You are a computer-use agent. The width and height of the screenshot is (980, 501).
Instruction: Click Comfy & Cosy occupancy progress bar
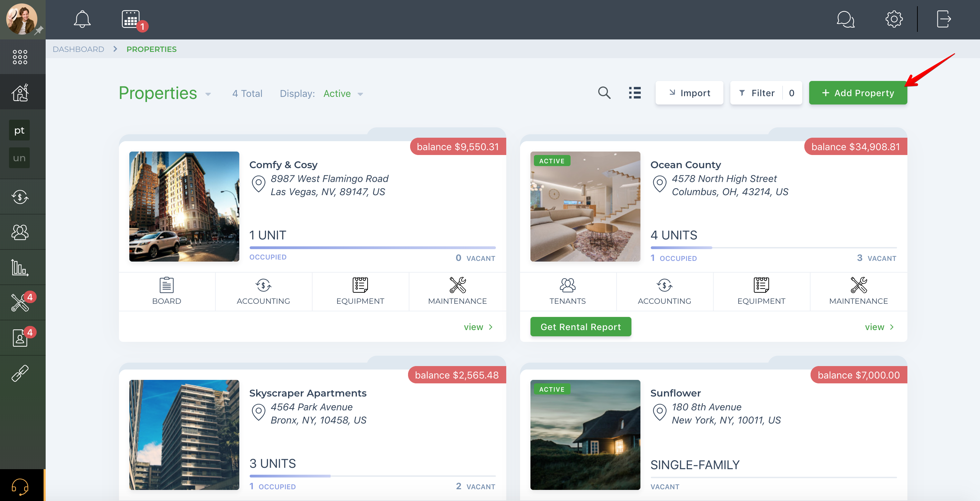pyautogui.click(x=372, y=248)
